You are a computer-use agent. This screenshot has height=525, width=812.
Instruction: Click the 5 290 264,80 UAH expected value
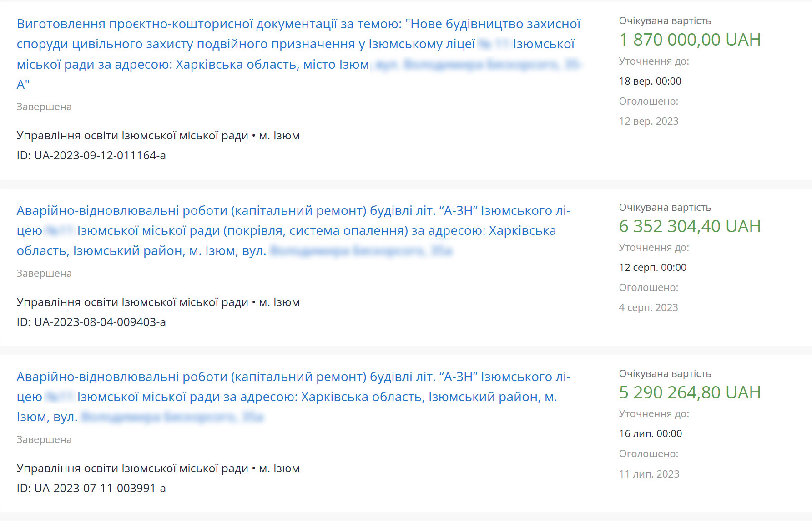[x=690, y=393]
